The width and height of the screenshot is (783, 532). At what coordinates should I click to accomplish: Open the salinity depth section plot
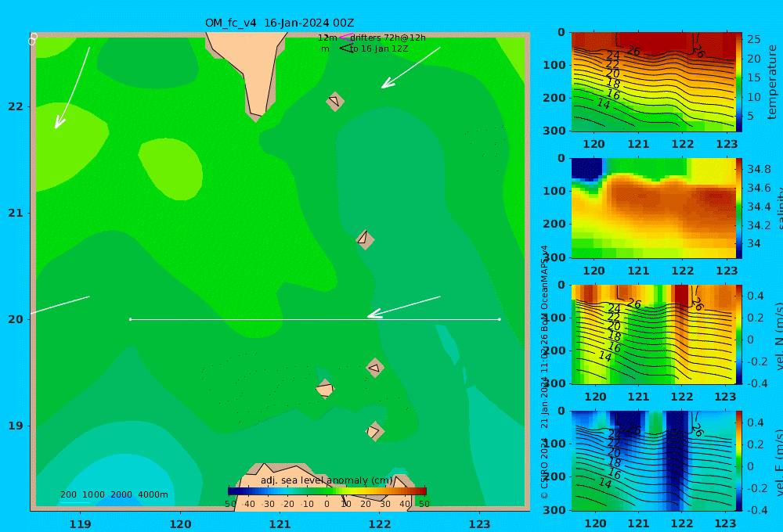(x=653, y=208)
